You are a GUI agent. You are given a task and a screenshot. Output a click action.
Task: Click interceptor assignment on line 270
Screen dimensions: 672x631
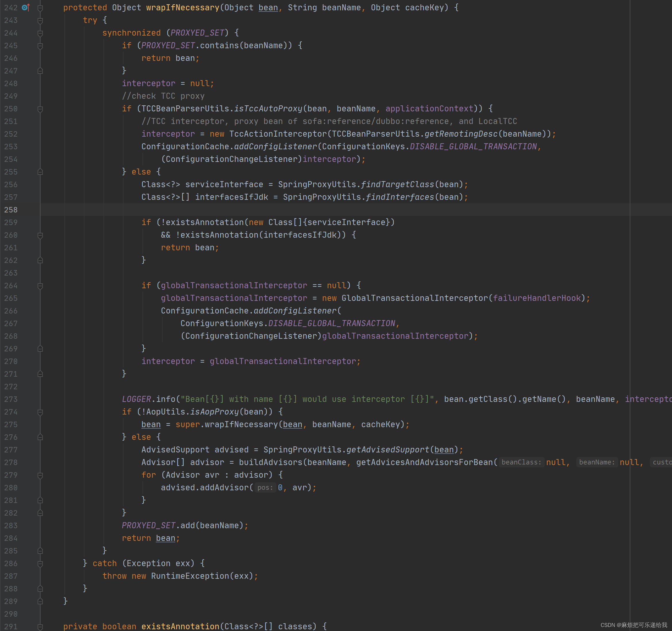[251, 361]
